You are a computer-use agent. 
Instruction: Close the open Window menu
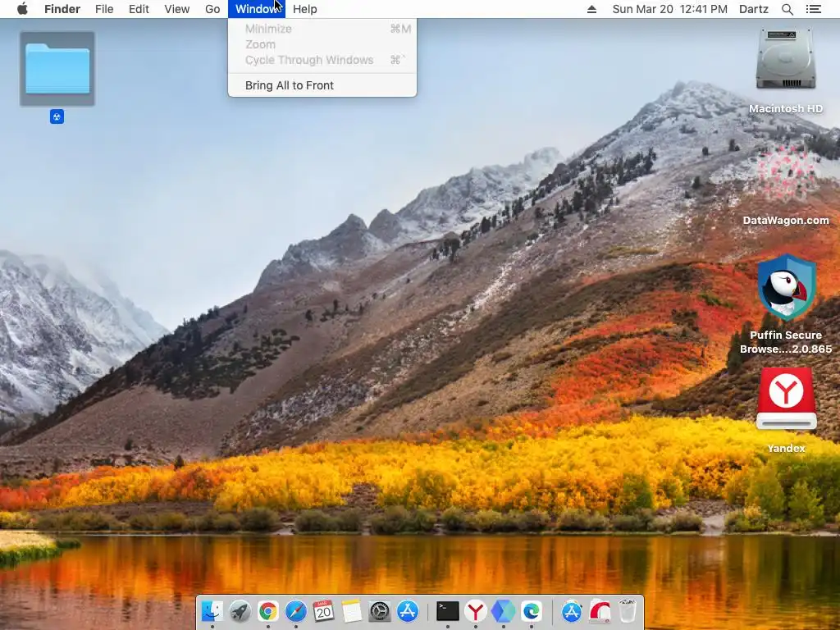[x=257, y=9]
